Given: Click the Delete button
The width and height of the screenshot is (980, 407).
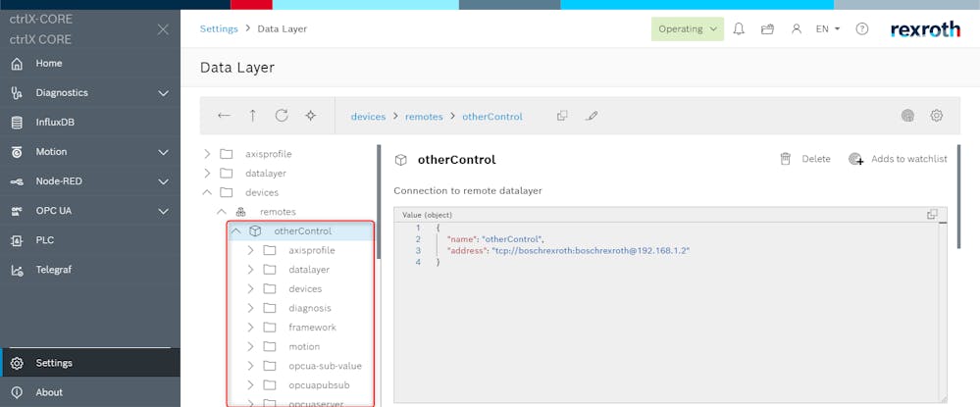Looking at the screenshot, I should click(805, 160).
